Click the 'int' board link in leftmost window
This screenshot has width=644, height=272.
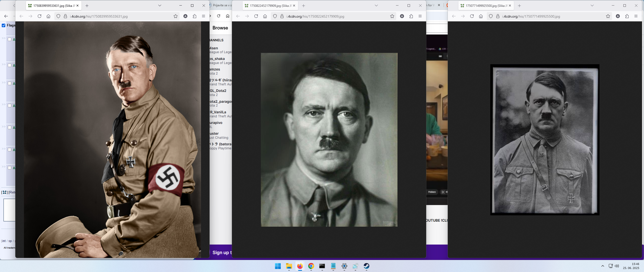point(4,241)
